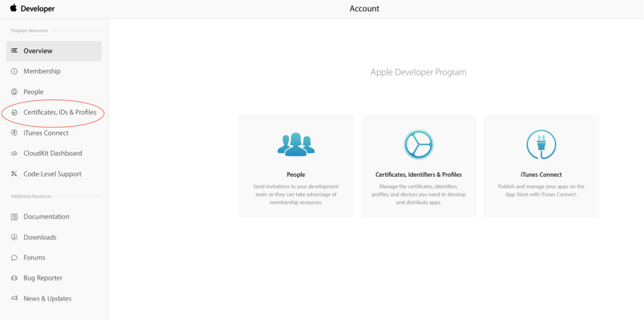Viewport: 644px width, 320px height.
Task: Open People in the sidebar
Action: tap(33, 92)
